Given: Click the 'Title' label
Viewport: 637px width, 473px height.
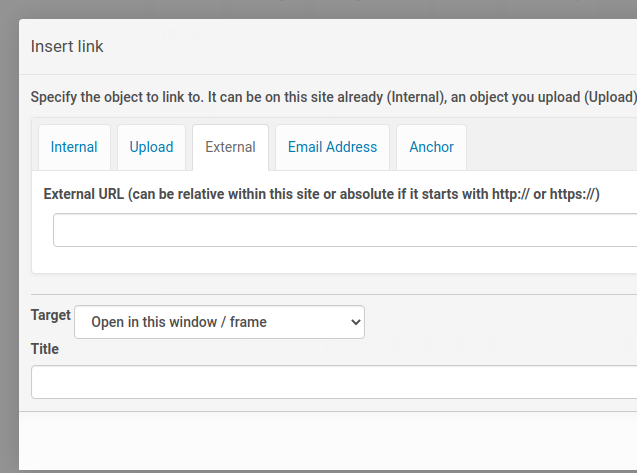Looking at the screenshot, I should coord(45,349).
